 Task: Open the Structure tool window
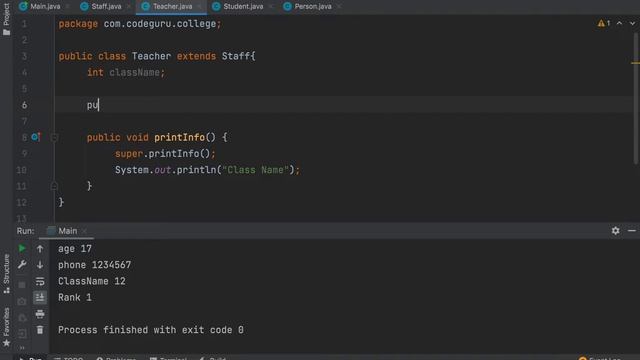coord(6,273)
